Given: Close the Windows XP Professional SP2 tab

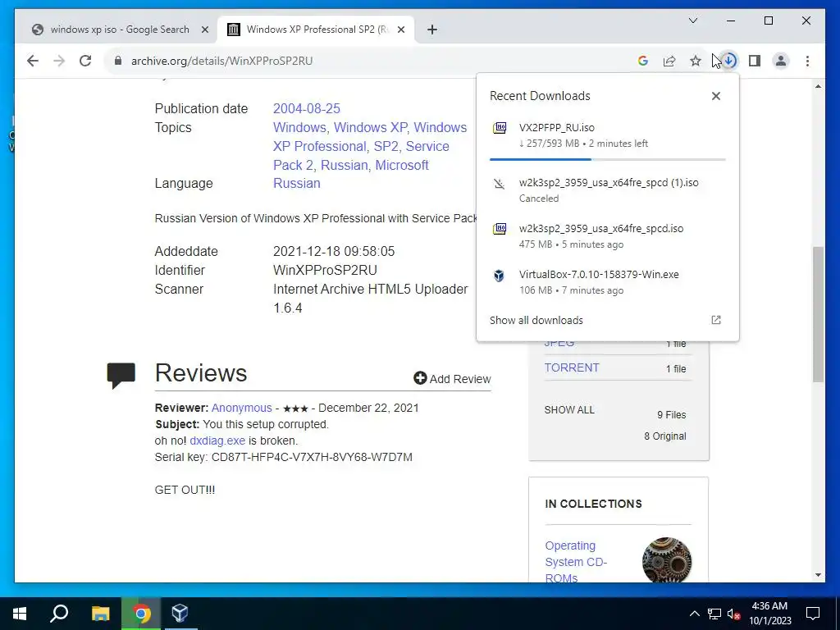Looking at the screenshot, I should [x=400, y=30].
